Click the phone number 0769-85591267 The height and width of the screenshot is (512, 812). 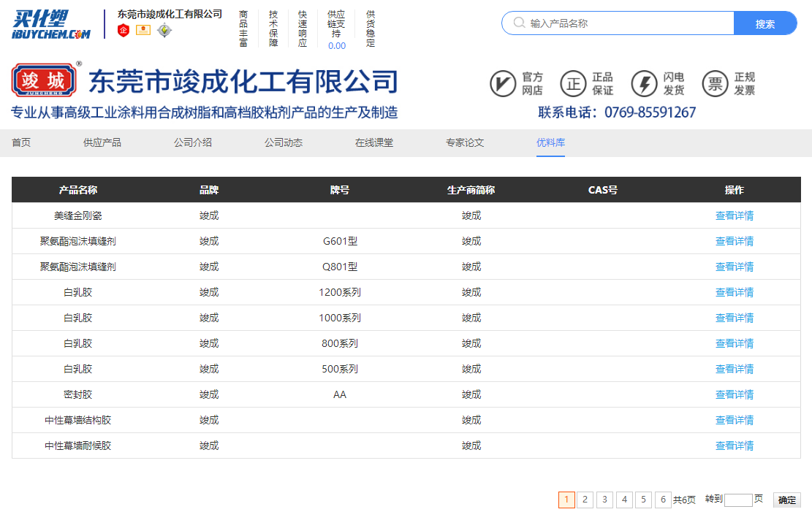click(x=650, y=112)
